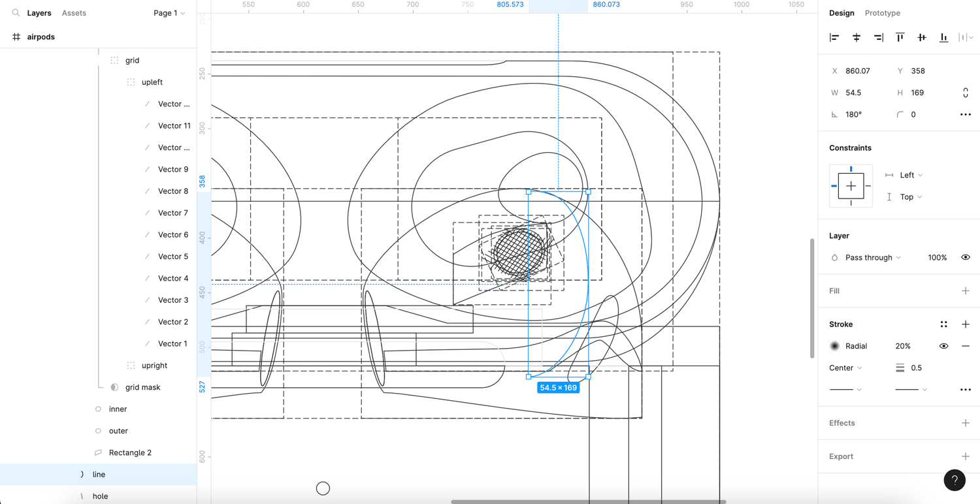
Task: Click the canvas vertical scrollbar
Action: pyautogui.click(x=813, y=298)
